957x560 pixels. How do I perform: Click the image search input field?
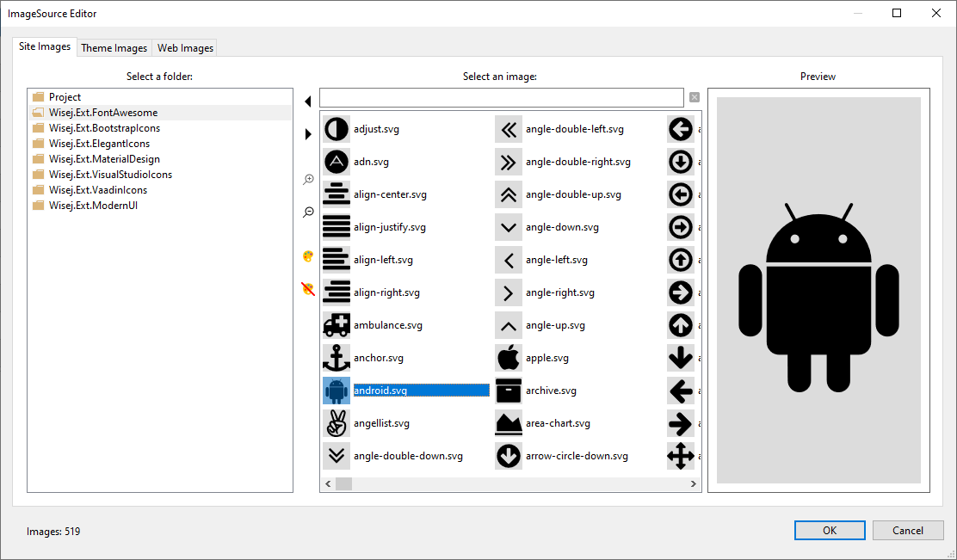(501, 97)
